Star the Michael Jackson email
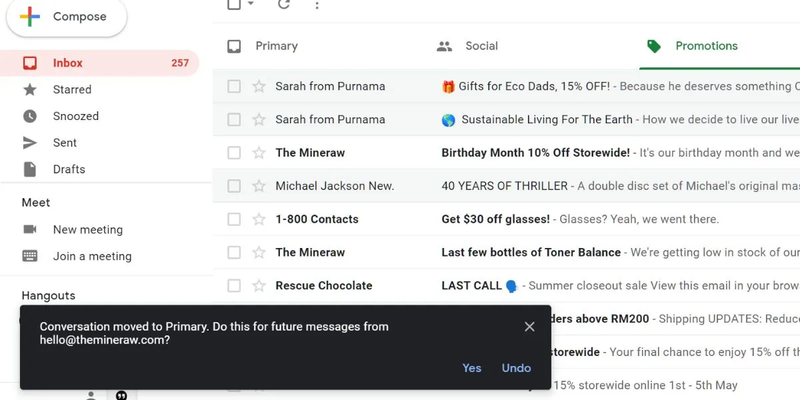This screenshot has width=800, height=400. coord(259,186)
